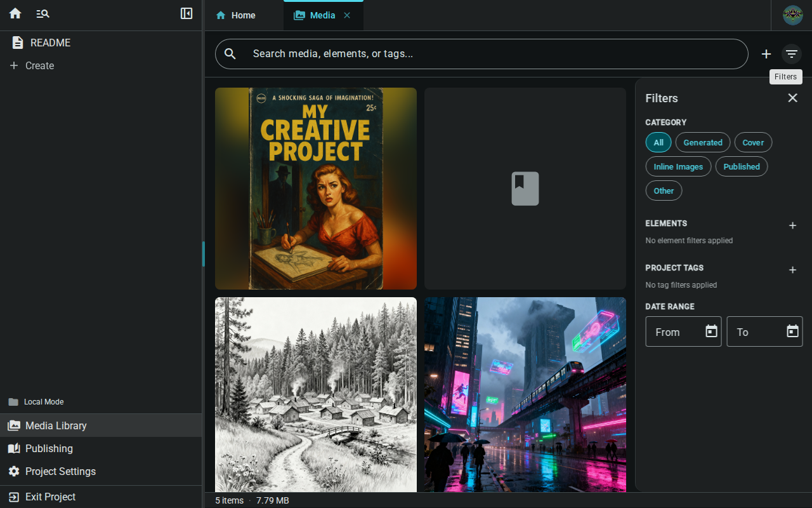Viewport: 812px width, 508px height.
Task: Click the home icon in the sidebar header
Action: click(x=15, y=13)
